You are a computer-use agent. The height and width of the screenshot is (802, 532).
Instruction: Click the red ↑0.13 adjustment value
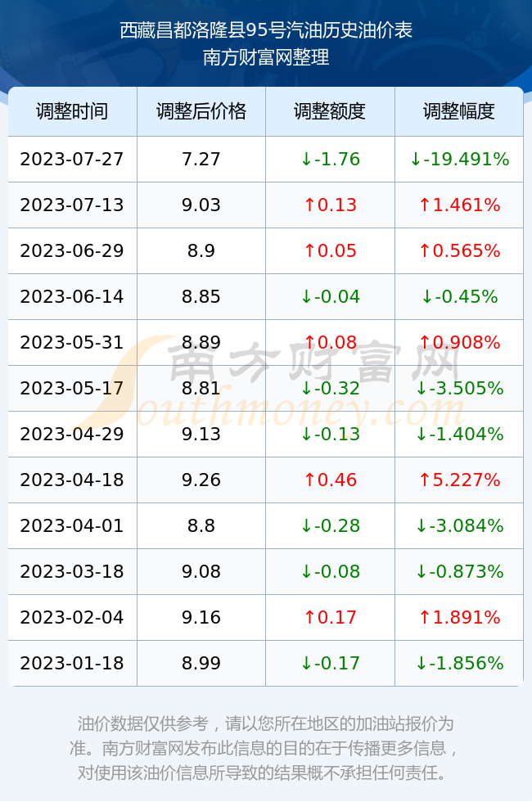click(330, 205)
